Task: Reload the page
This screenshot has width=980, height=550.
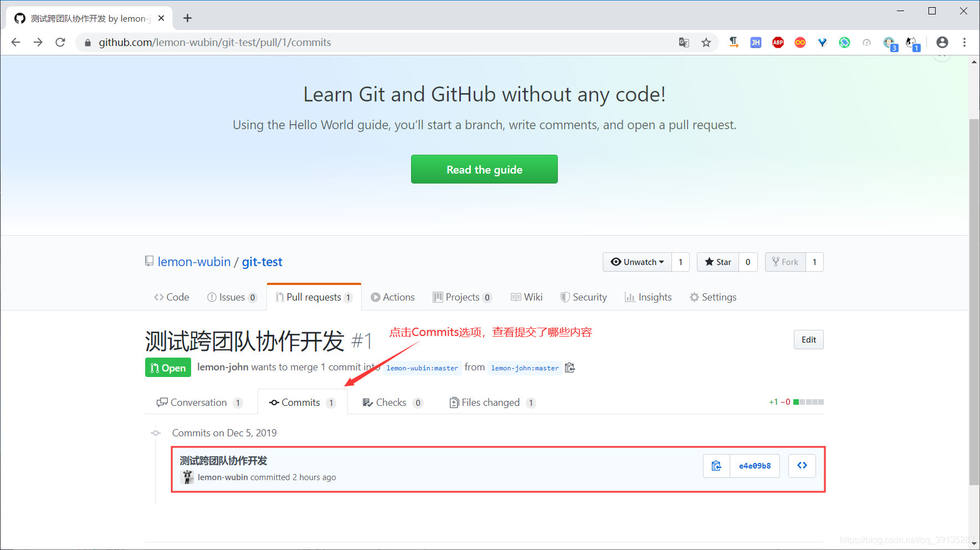Action: tap(60, 42)
